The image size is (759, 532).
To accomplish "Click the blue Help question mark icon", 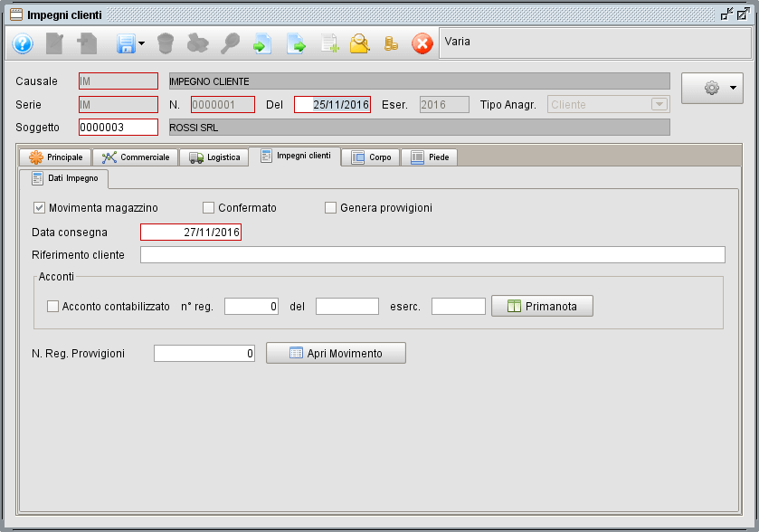I will [22, 43].
